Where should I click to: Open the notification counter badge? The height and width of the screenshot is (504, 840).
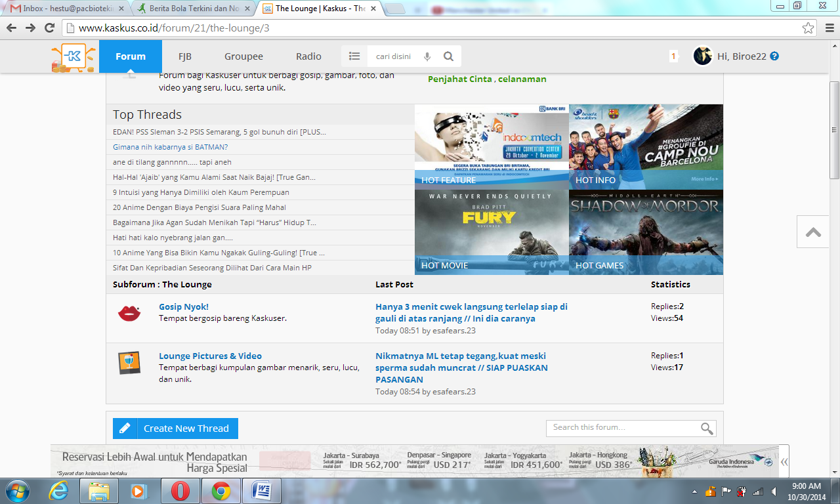tap(673, 56)
